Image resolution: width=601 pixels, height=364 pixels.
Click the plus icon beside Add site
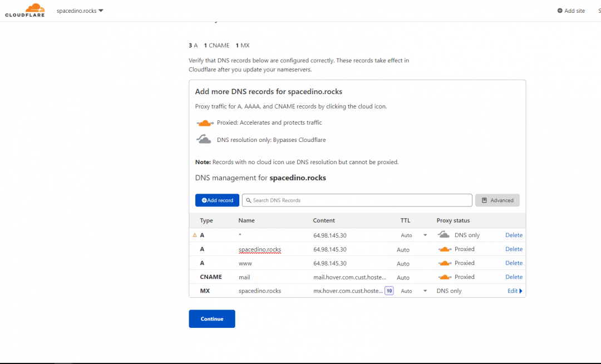click(x=561, y=11)
